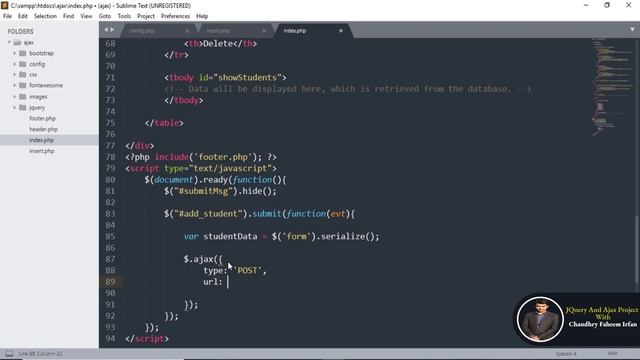This screenshot has height=360, width=640.
Task: Click the config folder icon
Action: click(x=23, y=64)
